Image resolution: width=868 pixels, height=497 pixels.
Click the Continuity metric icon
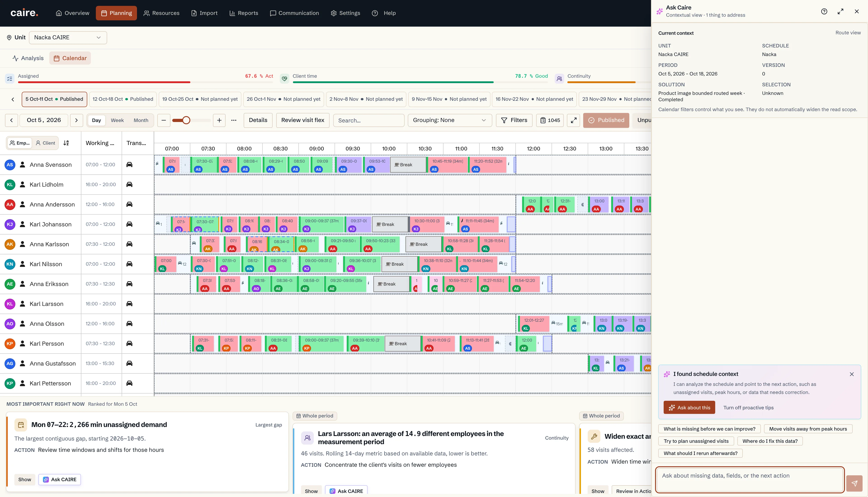[559, 79]
